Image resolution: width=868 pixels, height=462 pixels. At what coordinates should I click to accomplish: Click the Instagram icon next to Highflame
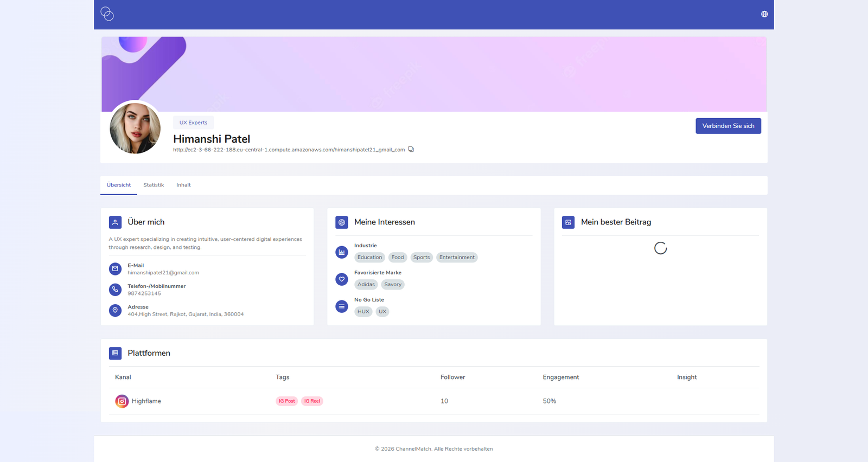[x=122, y=401]
